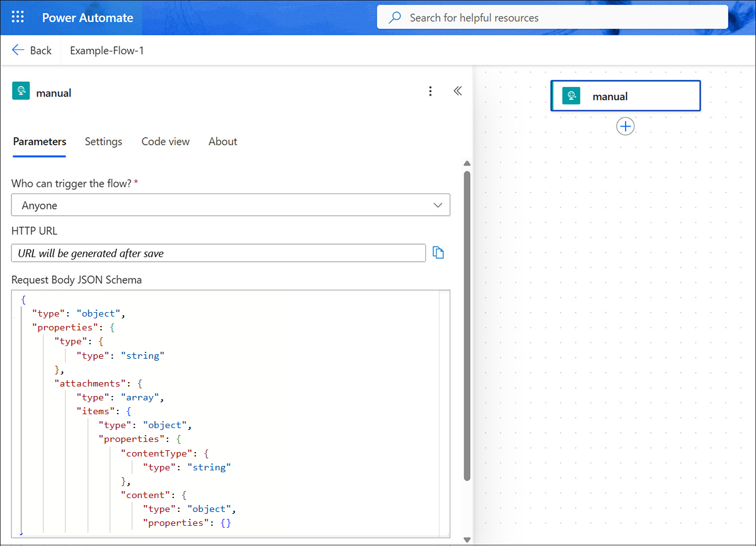Click the Power Automate logo
This screenshot has height=546, width=756.
point(88,17)
